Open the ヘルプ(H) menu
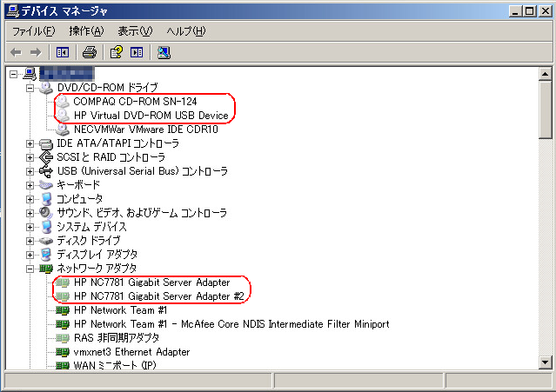 click(186, 31)
